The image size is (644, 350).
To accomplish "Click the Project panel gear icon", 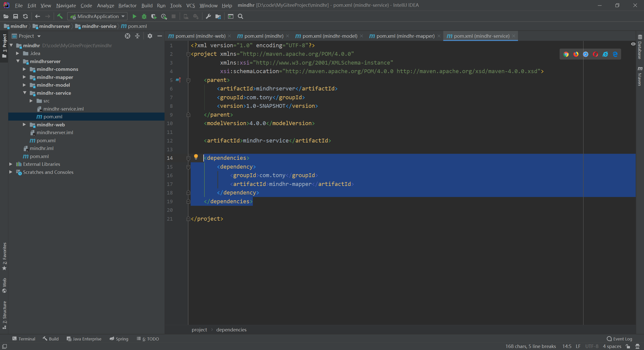I will 150,36.
